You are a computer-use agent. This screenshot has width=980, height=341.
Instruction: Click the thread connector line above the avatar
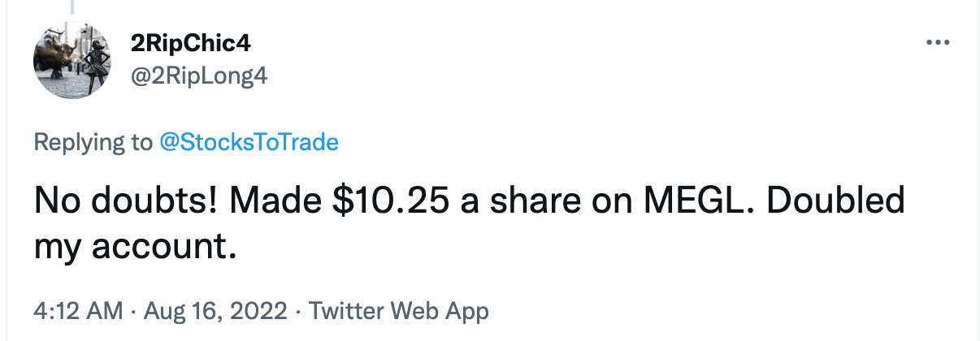pos(71,7)
